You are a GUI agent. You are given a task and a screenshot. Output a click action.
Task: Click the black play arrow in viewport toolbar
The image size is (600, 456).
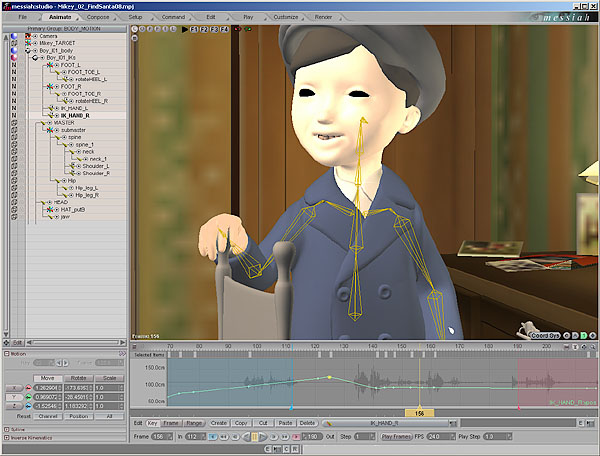184,29
